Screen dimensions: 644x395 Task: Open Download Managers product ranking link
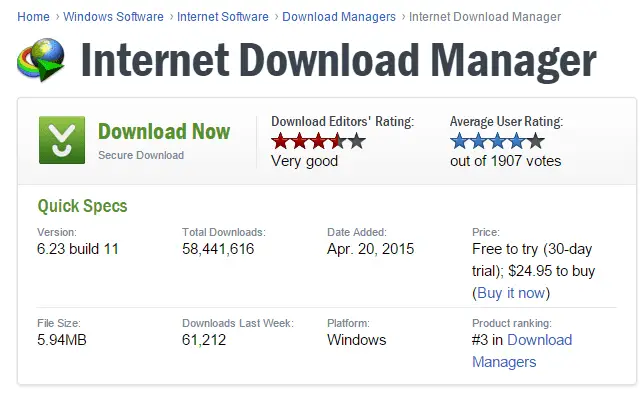[x=522, y=351]
